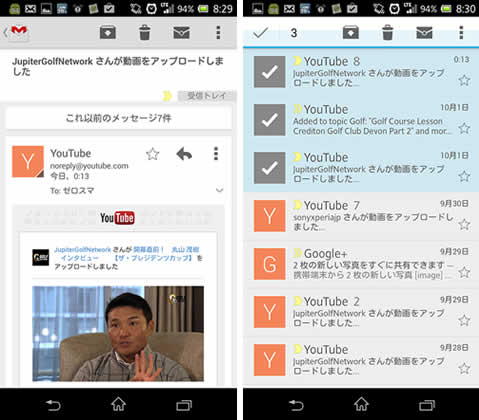Screen dimensions: 479x420
Task: Tap the yellow importance marker beside 受信トレイ
Action: click(167, 96)
